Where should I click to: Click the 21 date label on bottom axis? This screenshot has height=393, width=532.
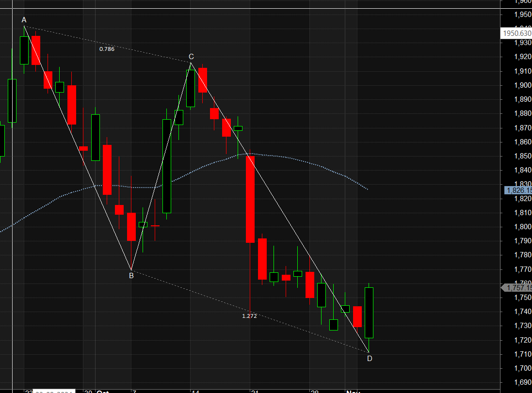coord(254,391)
